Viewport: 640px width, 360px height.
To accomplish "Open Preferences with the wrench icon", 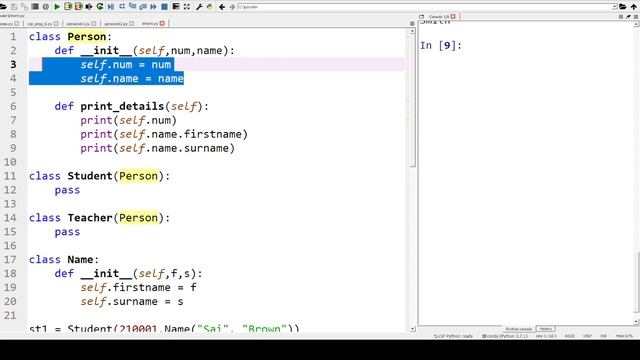I will coord(199,7).
